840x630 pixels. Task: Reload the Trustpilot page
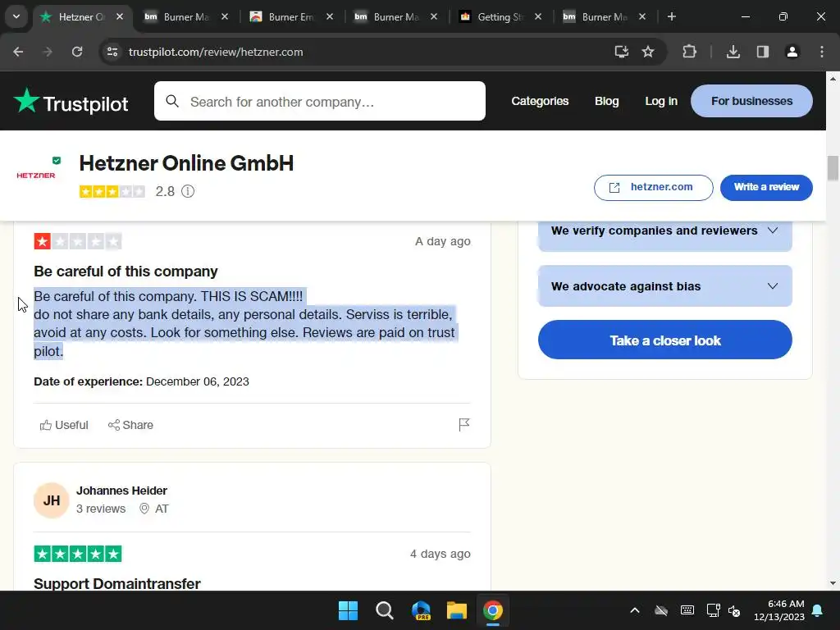77,52
